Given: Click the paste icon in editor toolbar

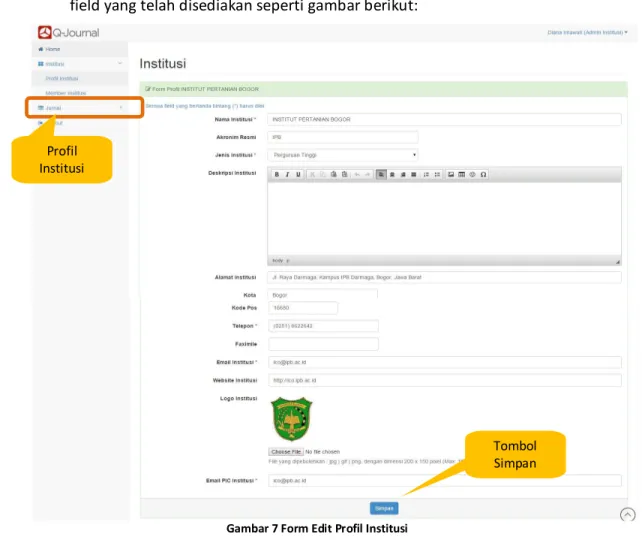Looking at the screenshot, I should 334,174.
